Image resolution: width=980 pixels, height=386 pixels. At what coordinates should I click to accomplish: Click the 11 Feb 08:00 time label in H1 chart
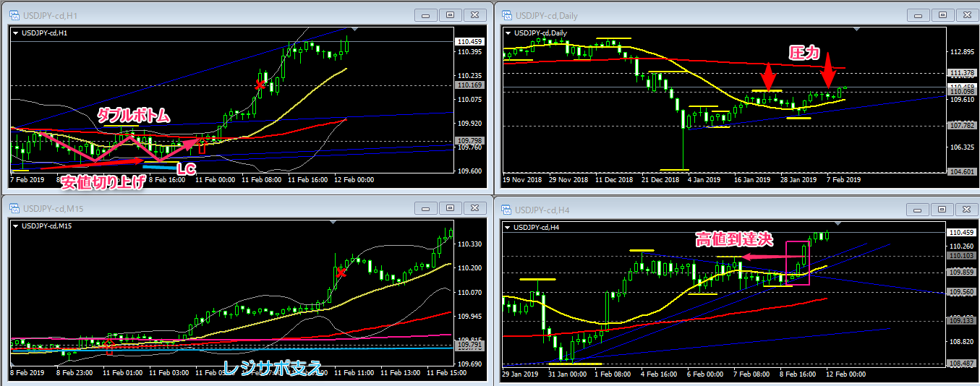[x=260, y=180]
